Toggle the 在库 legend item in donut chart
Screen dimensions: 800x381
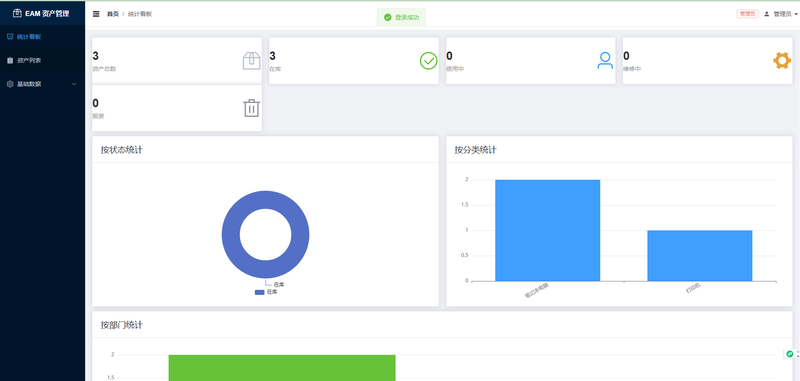click(x=266, y=292)
